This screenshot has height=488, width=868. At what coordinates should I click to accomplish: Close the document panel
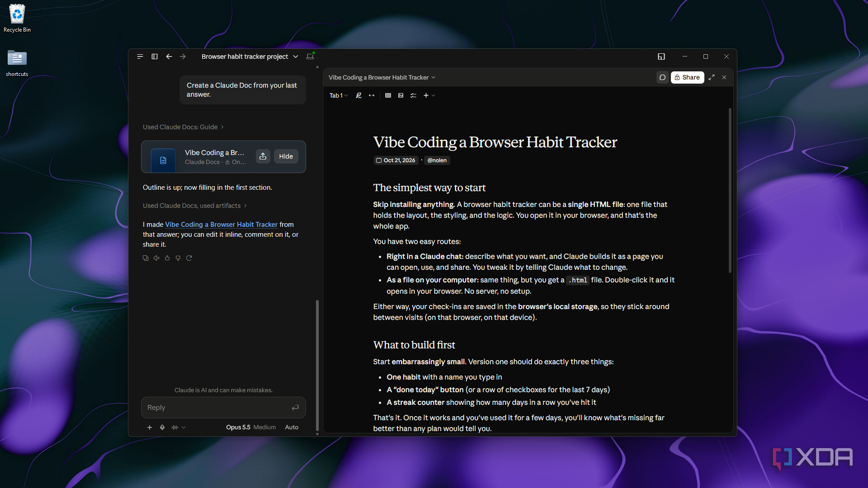point(724,77)
